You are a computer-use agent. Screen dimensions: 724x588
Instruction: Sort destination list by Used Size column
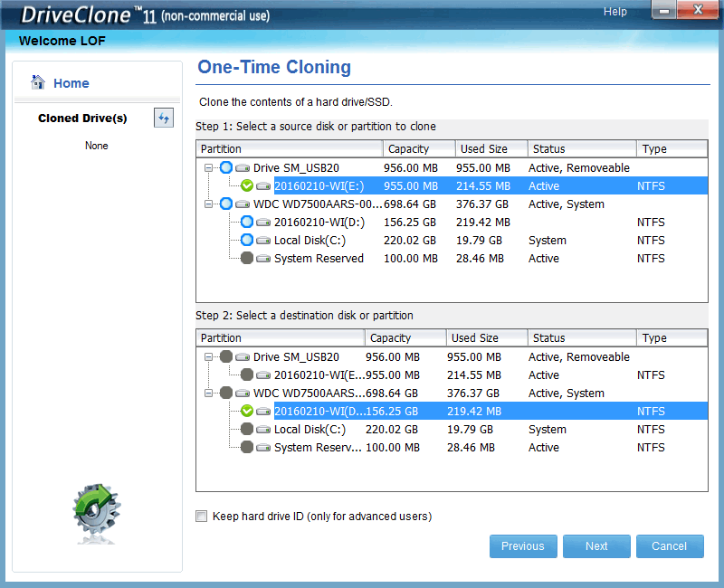coord(487,337)
